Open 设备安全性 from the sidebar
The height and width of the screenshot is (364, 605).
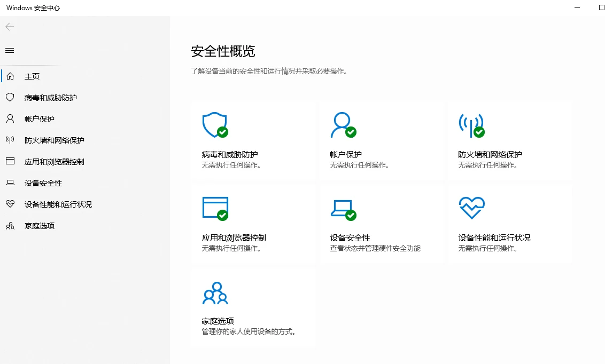pos(43,183)
